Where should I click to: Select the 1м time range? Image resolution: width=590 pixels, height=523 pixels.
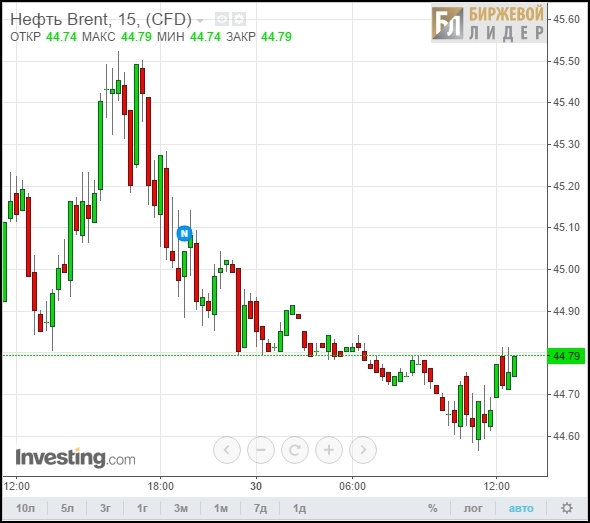pyautogui.click(x=221, y=508)
